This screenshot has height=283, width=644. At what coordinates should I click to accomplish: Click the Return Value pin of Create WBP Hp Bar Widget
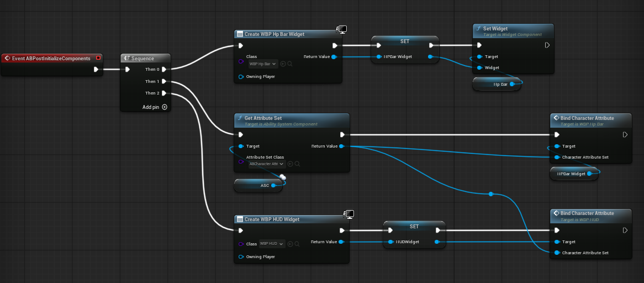(x=334, y=57)
